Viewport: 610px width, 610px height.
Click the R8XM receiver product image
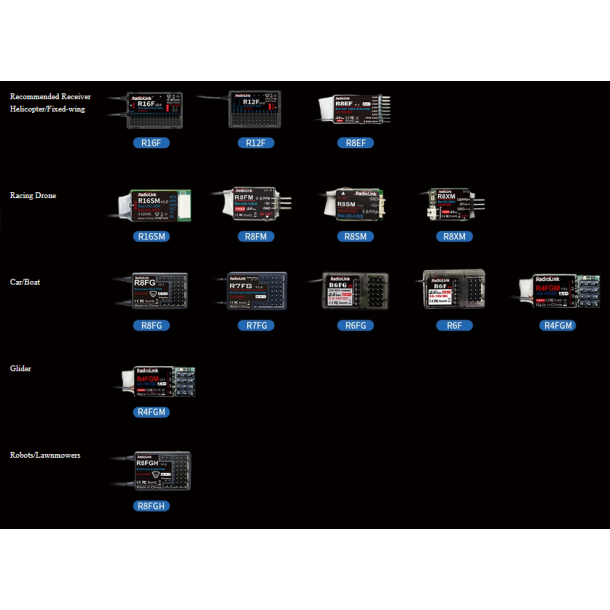pos(453,203)
